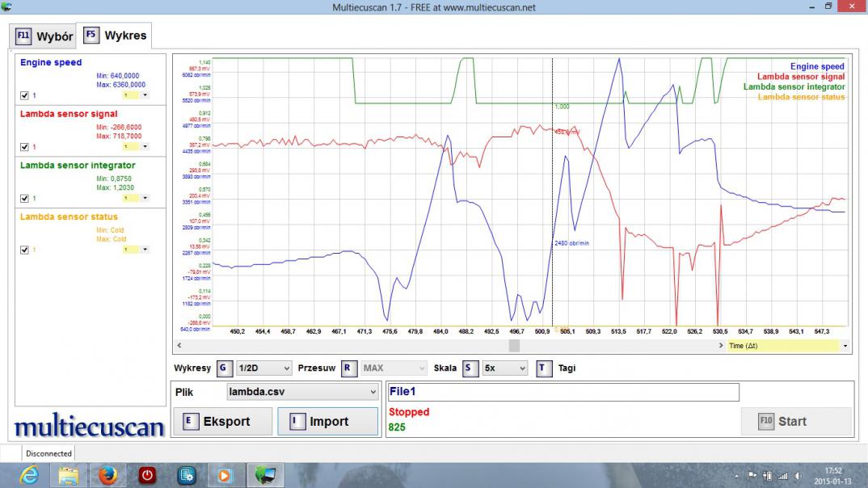Screen dimensions: 868x488
Task: Open File Explorer from the taskbar
Action: [x=69, y=475]
